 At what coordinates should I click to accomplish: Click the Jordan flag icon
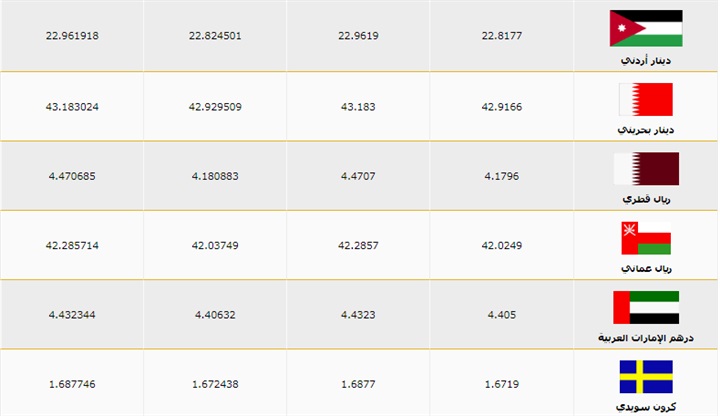645,28
